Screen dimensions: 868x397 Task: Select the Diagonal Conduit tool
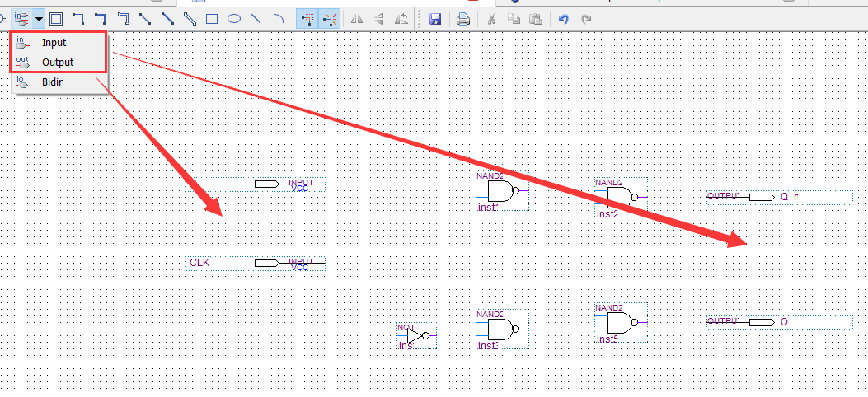point(190,19)
